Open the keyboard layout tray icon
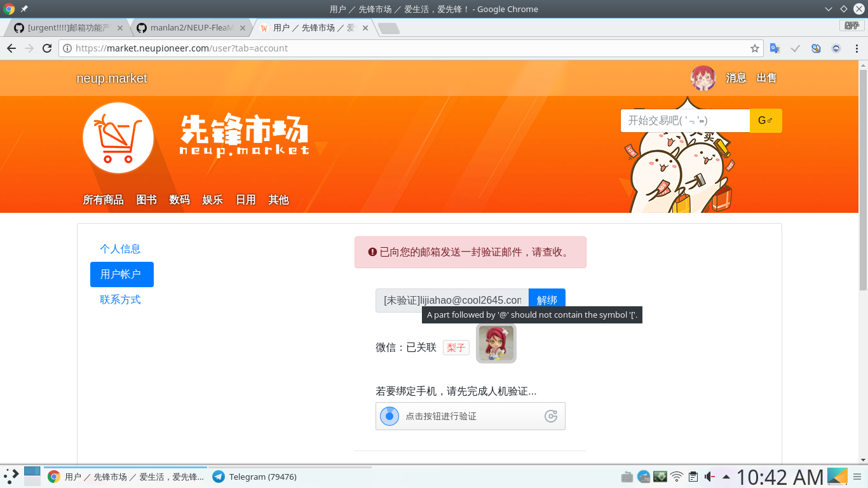Viewport: 868px width, 488px height. [x=627, y=477]
